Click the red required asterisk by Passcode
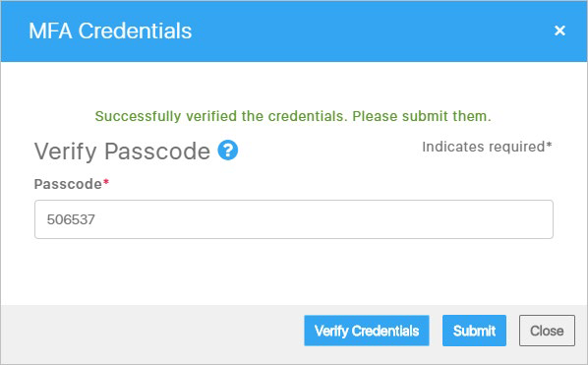Viewport: 588px width, 365px height. 106,182
